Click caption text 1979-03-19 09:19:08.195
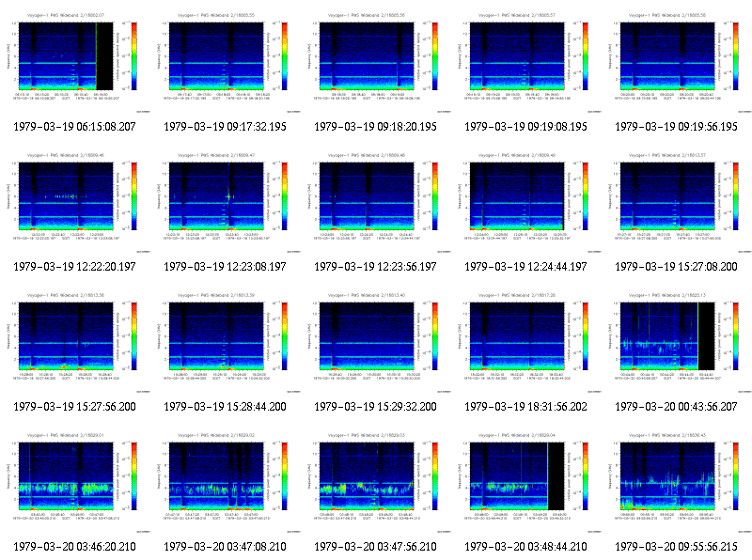752x560 pixels. tap(525, 127)
